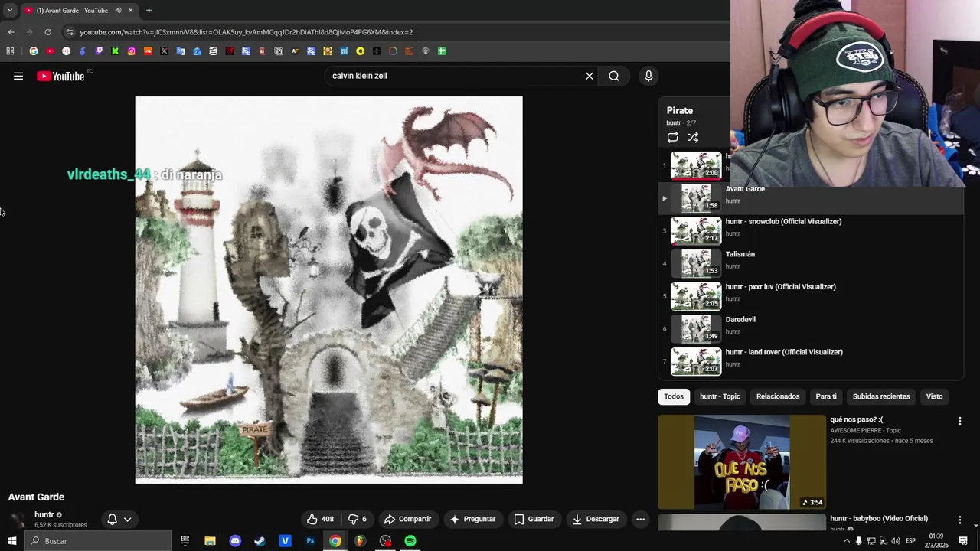Open Spotify from the taskbar
The width and height of the screenshot is (980, 551).
click(x=410, y=541)
